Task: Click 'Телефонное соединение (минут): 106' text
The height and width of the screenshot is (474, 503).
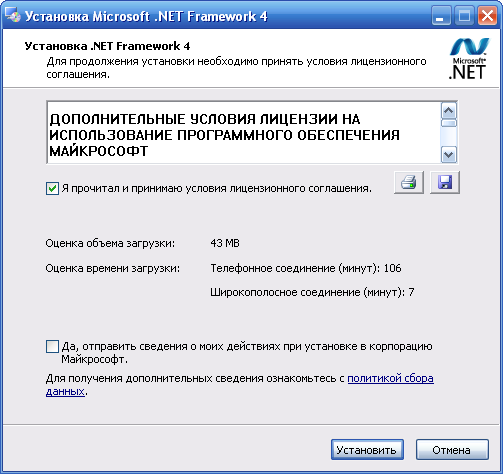Action: tap(306, 268)
